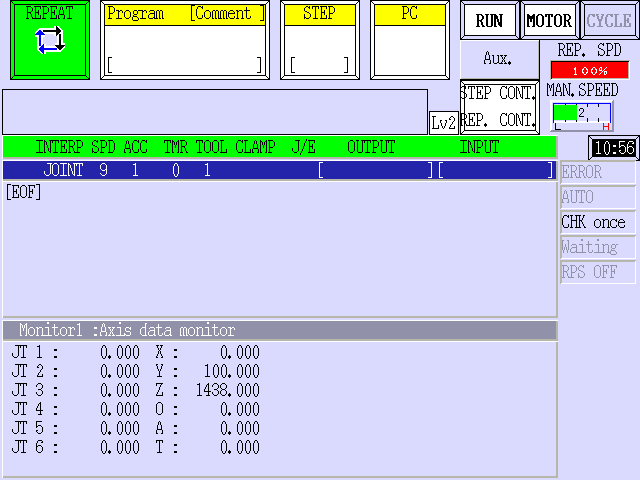Change the MAN. SPEED level gauge
Viewport: 640px width, 480px height.
click(582, 116)
